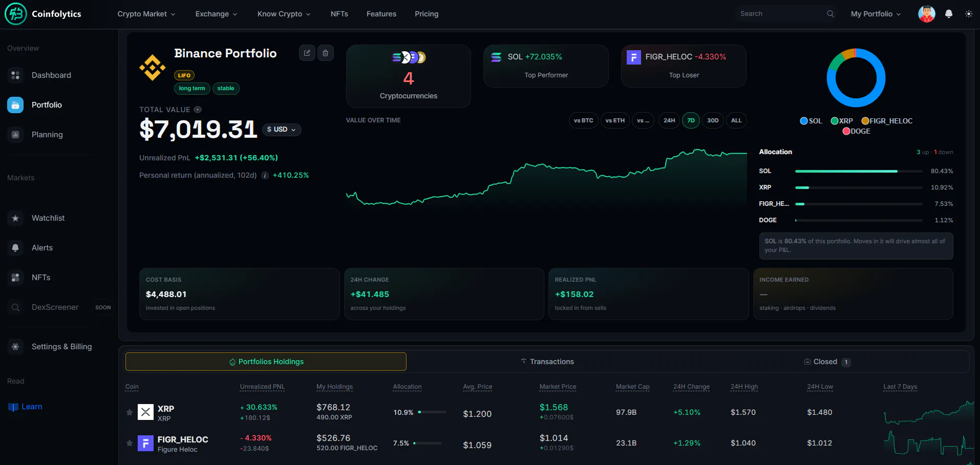Click the XRP last 7 days sparkline
This screenshot has height=465, width=980.
point(928,412)
